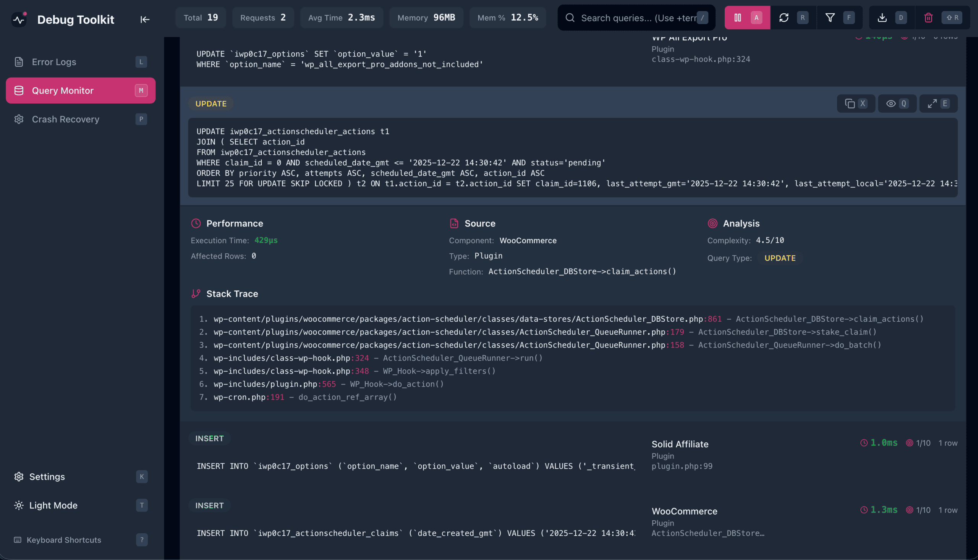Expand UPDATE query using expand arrows icon
The width and height of the screenshot is (978, 560).
(932, 104)
